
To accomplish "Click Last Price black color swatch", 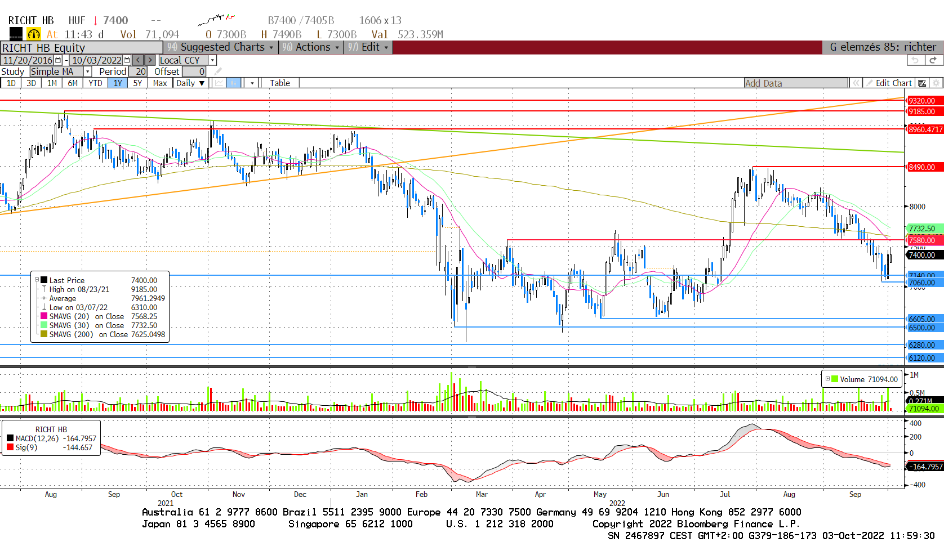I will 44,280.
